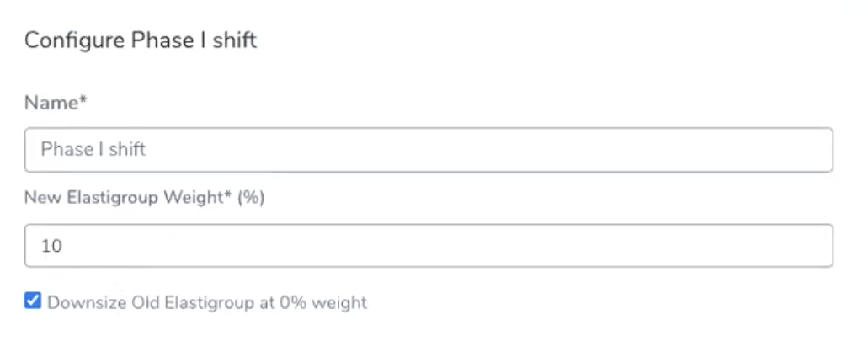Click empty space inside the Name textbox
The height and width of the screenshot is (341, 868).
pyautogui.click(x=487, y=150)
